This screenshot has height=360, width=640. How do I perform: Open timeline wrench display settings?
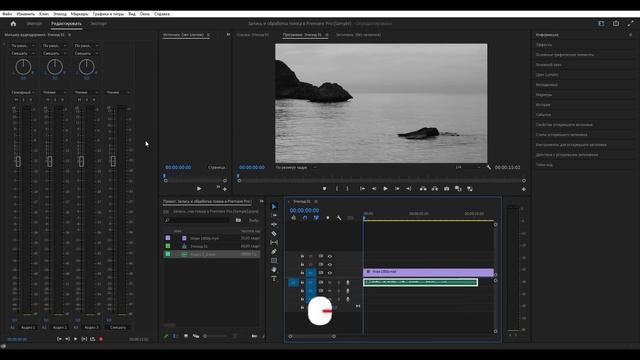(x=339, y=218)
